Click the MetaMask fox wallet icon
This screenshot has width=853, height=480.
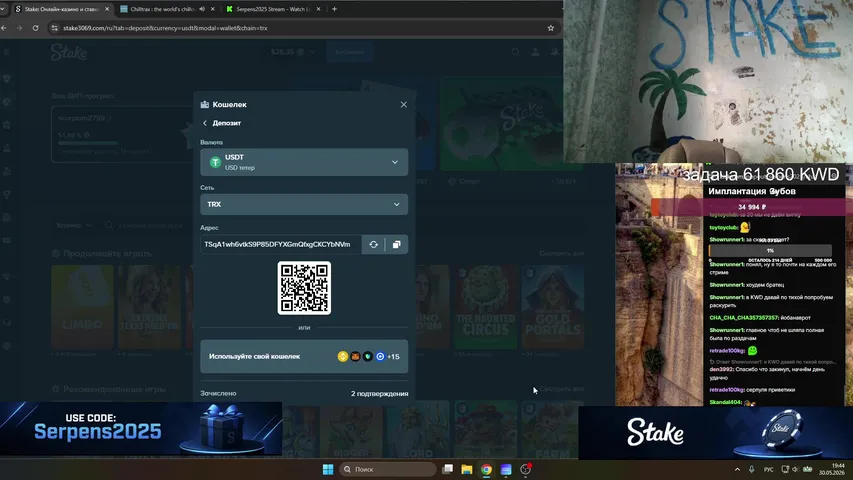coord(355,356)
